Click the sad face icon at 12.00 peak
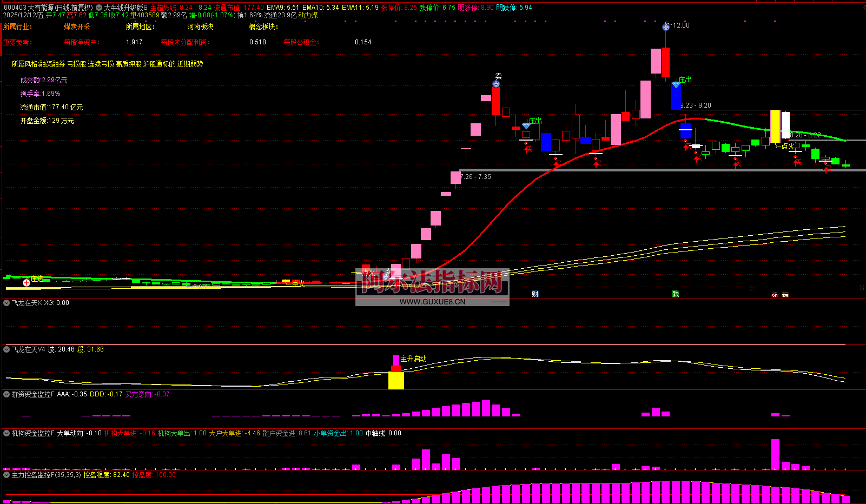The height and width of the screenshot is (504, 866). tap(666, 26)
